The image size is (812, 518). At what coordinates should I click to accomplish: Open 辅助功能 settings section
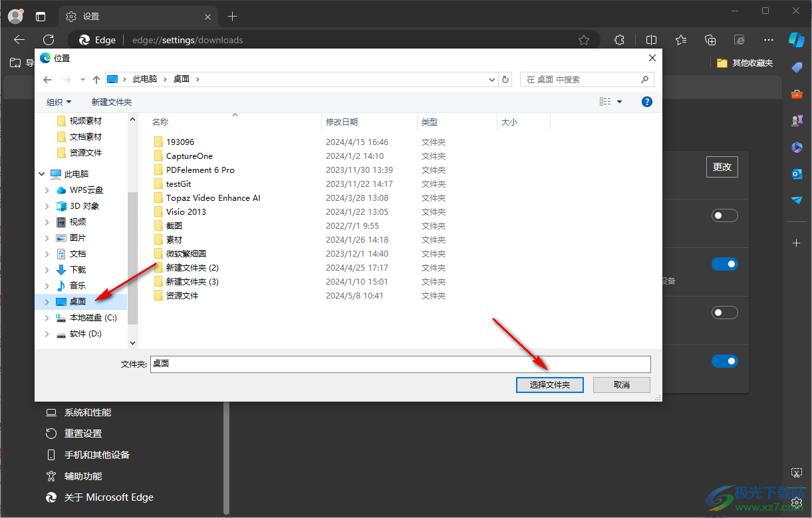click(83, 476)
